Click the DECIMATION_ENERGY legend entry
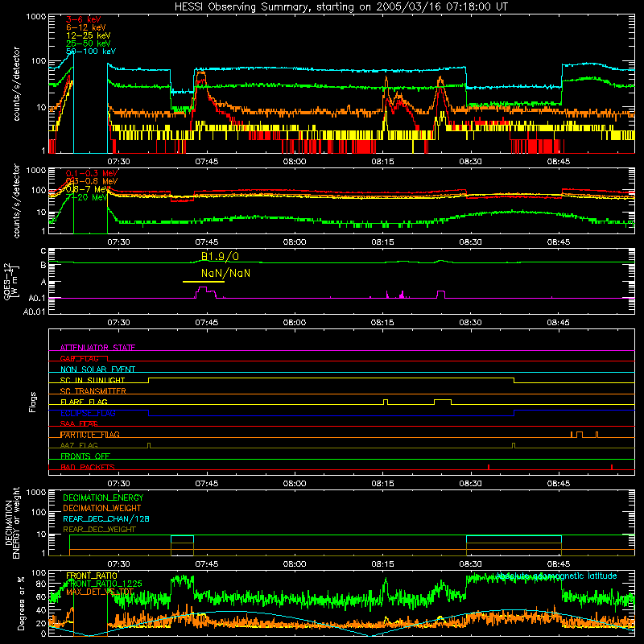Viewport: 644px width, 644px height. point(103,497)
